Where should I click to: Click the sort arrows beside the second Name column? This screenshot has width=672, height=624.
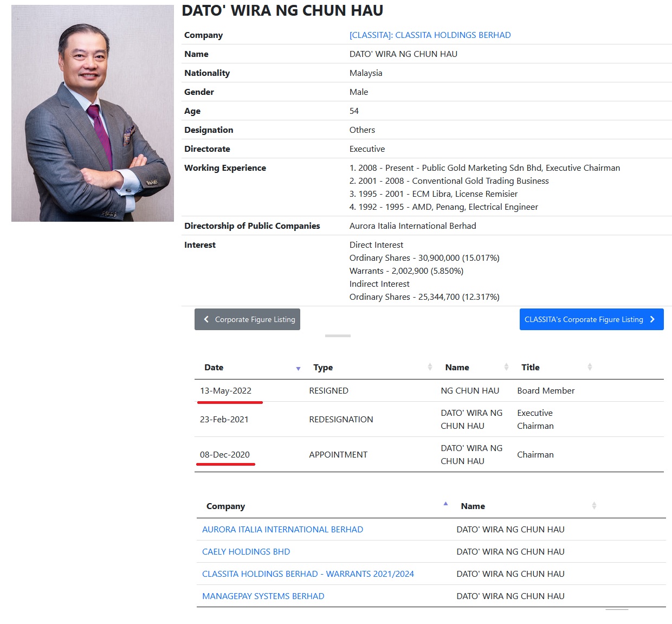click(x=594, y=505)
